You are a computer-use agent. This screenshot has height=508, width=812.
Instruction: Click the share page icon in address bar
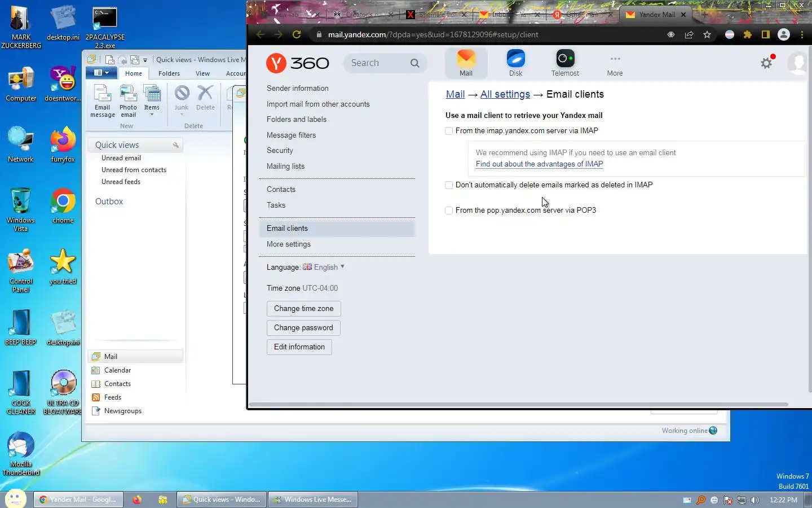coord(689,34)
